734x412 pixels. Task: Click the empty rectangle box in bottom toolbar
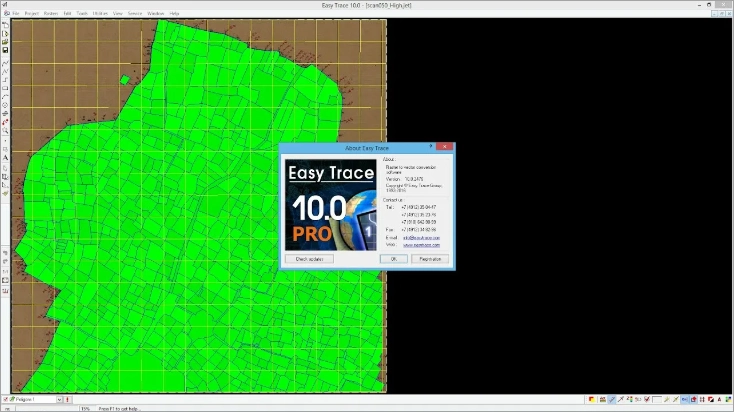(x=657, y=399)
